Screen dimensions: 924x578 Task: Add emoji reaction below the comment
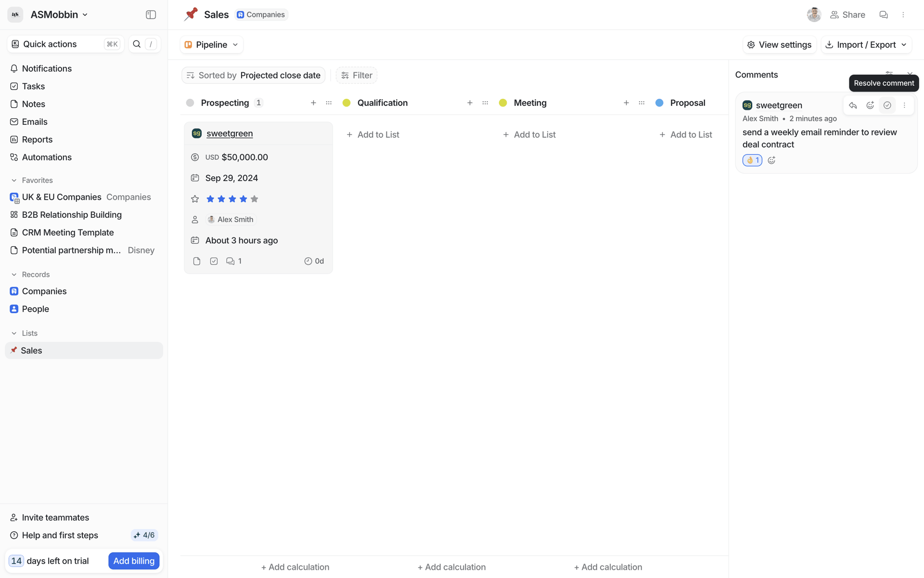(771, 160)
